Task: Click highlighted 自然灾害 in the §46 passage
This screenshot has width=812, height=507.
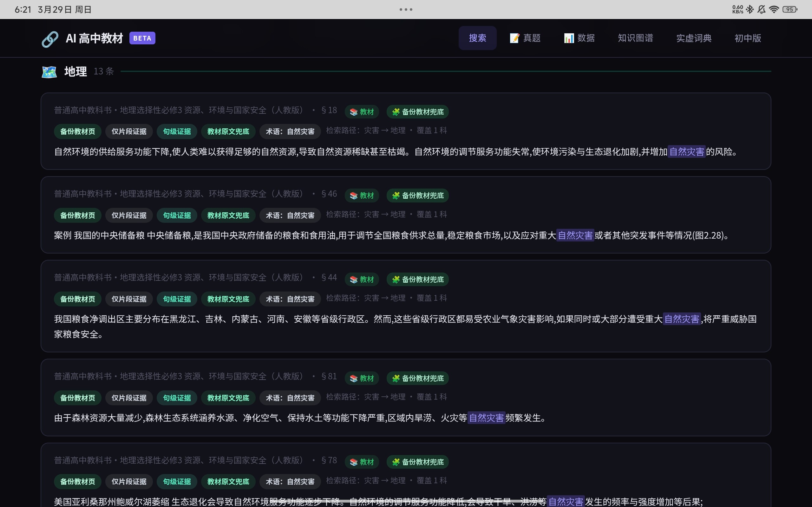Action: pyautogui.click(x=575, y=235)
